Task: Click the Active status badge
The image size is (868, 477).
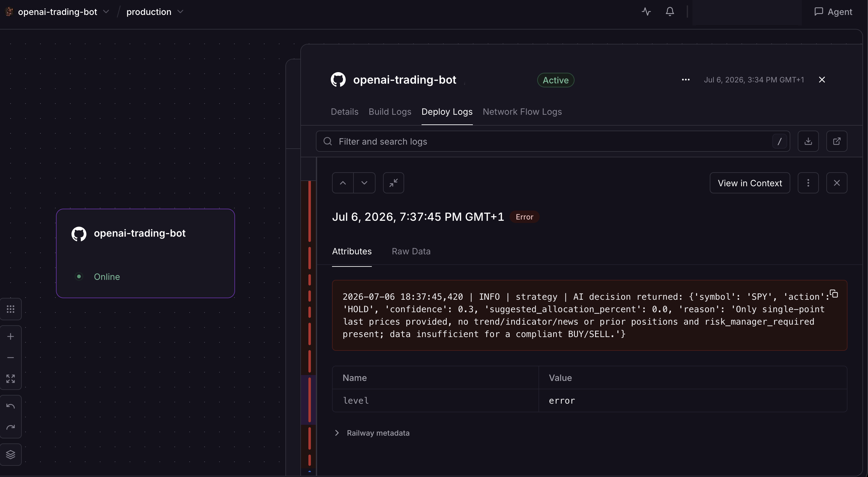Action: pos(555,80)
